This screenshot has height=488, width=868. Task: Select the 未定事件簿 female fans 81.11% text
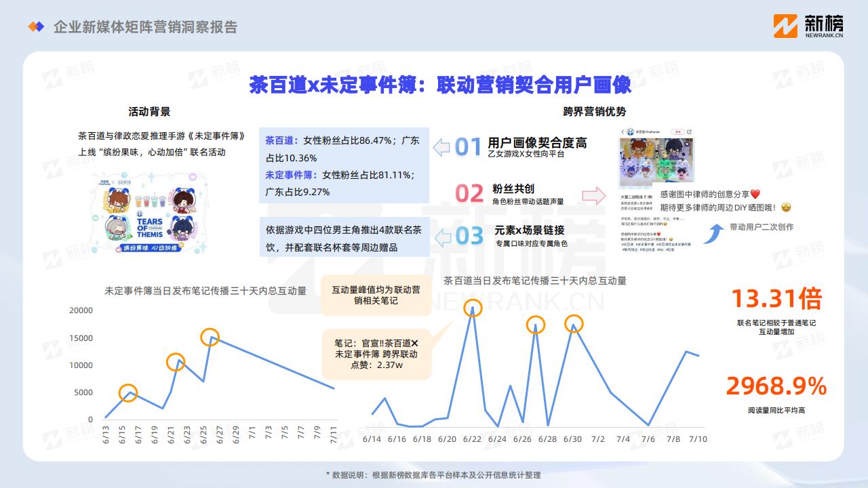[x=340, y=183]
